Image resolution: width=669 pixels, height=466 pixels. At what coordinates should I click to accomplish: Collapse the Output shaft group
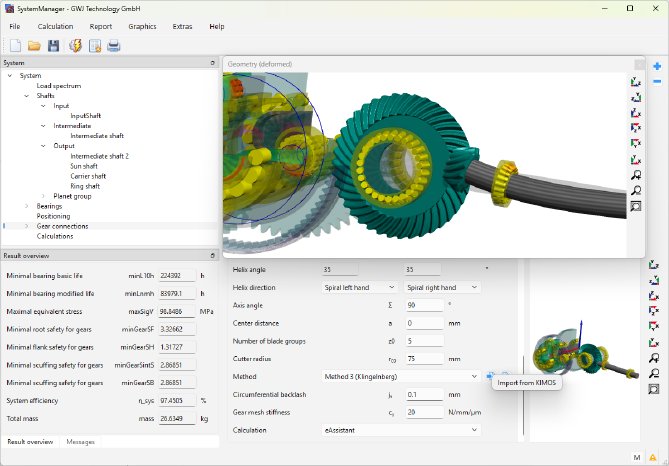click(x=43, y=146)
